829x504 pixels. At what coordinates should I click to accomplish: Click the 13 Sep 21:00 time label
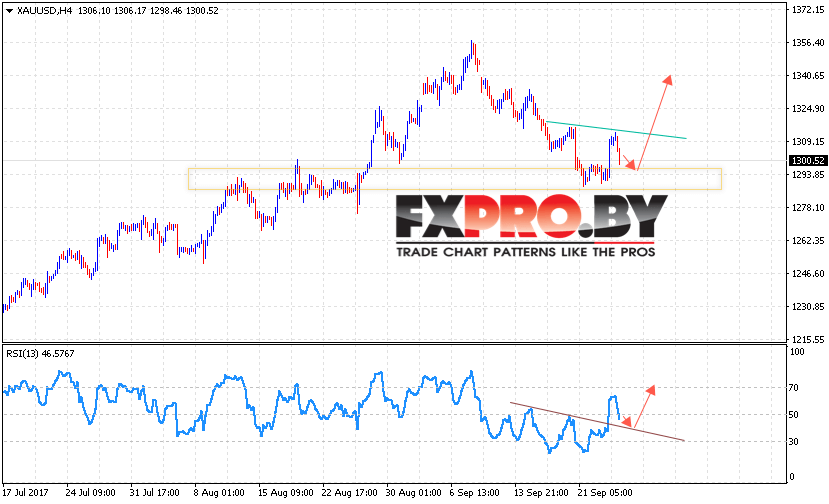[x=541, y=492]
